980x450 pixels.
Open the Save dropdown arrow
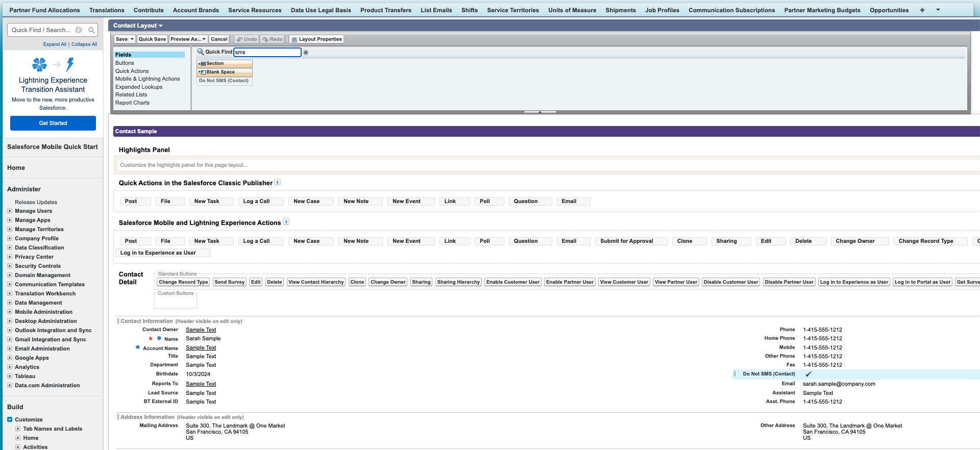point(132,39)
